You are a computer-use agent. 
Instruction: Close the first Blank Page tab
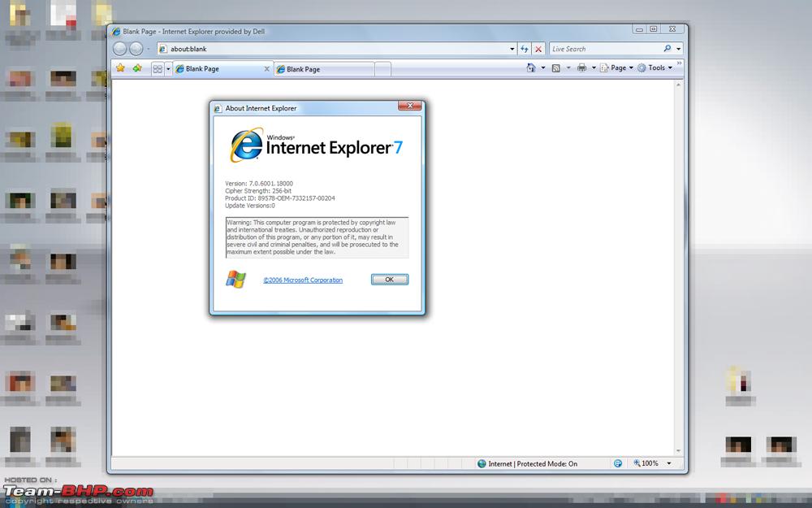click(266, 69)
